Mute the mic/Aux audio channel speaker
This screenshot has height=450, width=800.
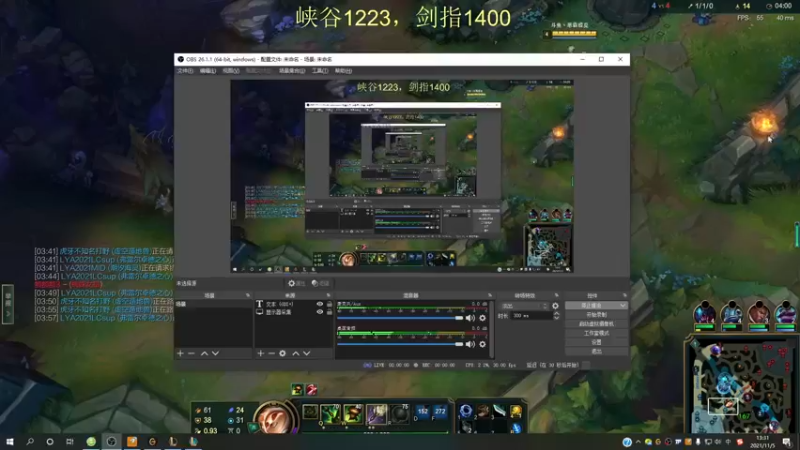pos(470,318)
